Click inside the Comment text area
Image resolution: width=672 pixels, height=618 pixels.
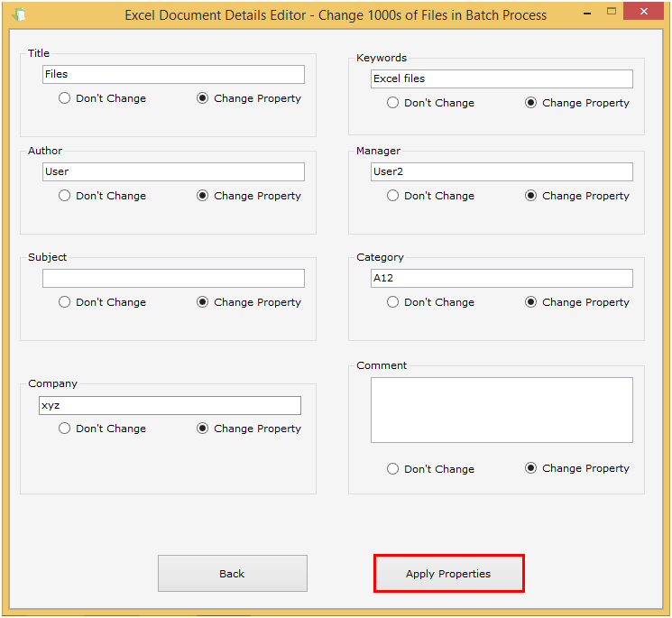click(502, 410)
